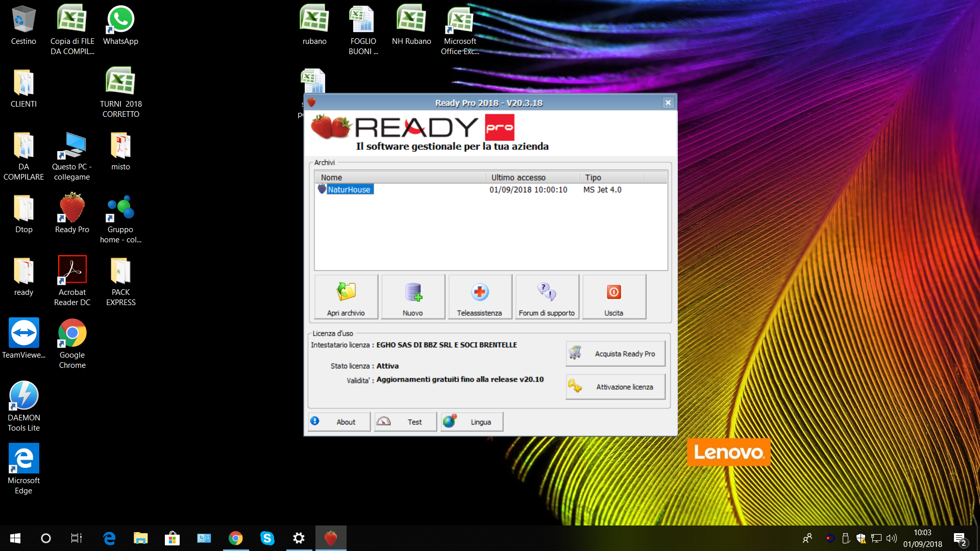Select Google Chrome desktop shortcut
The image size is (980, 551).
(x=72, y=343)
